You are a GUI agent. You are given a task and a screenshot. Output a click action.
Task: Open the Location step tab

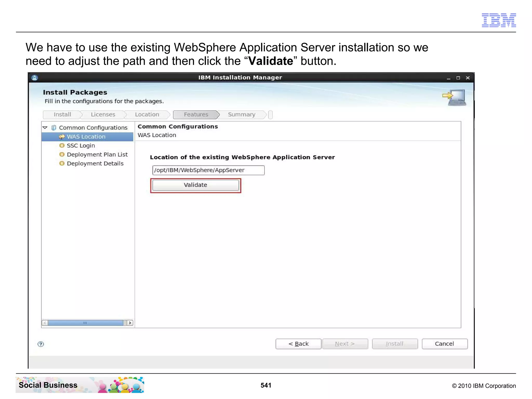point(147,115)
